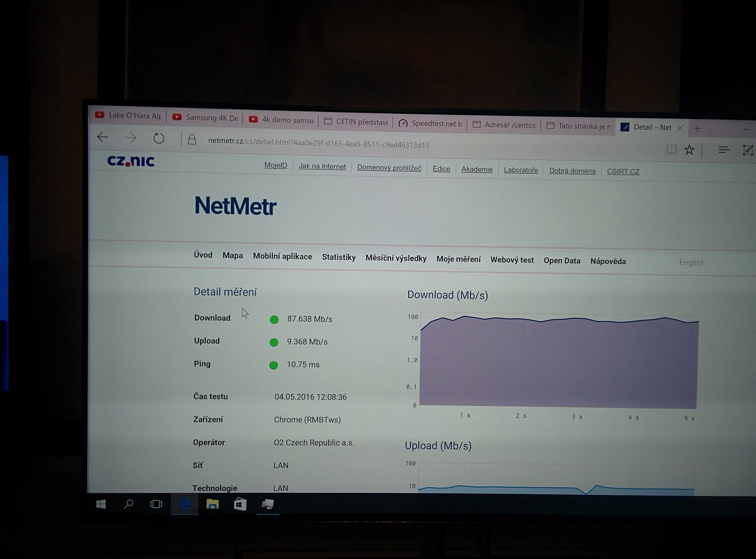Click the netmetr.cz address bar URL
Viewport: 756px width, 559px height.
pos(318,143)
